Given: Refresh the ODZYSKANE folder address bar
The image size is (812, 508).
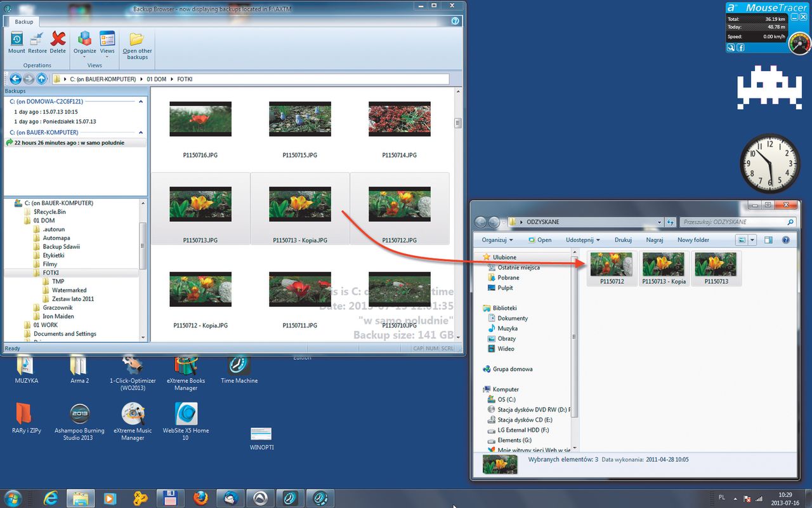Looking at the screenshot, I should pyautogui.click(x=671, y=222).
